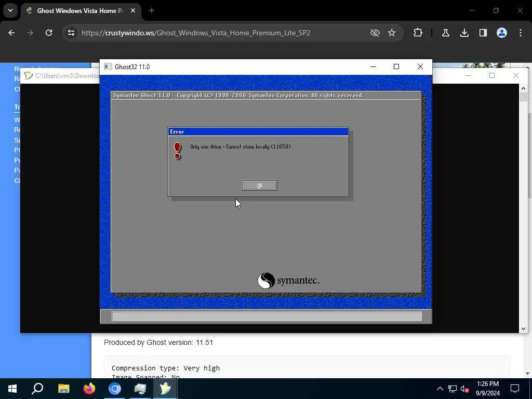
Task: Minimize the C:\Users\vm5 background window
Action: (468, 75)
